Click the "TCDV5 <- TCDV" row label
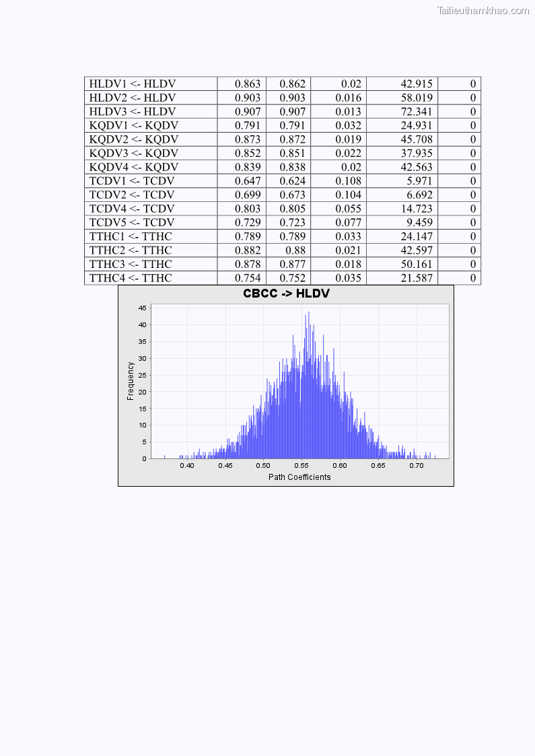 coord(132,222)
